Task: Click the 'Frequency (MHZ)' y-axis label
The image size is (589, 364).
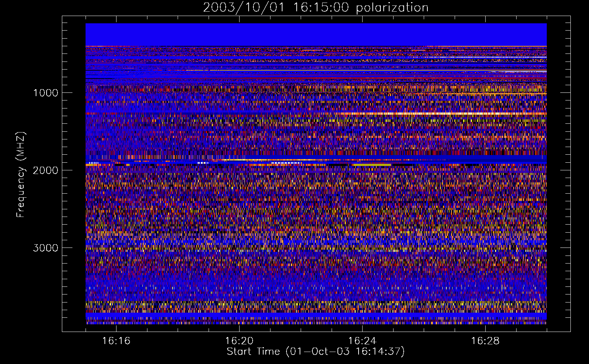Action: pos(21,174)
